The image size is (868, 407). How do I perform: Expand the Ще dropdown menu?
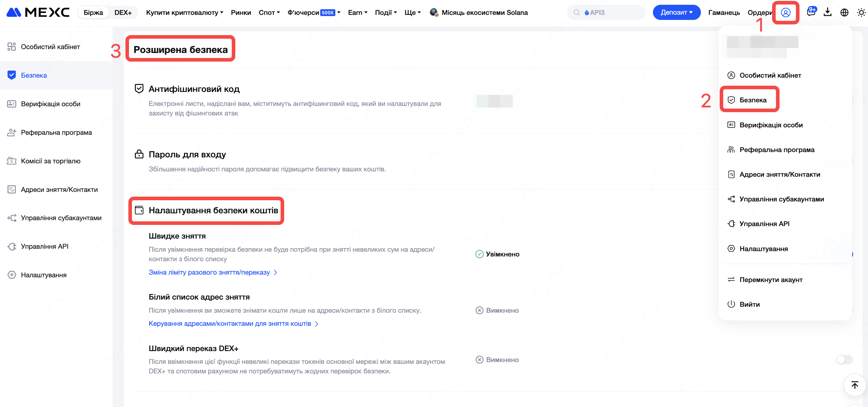(413, 12)
